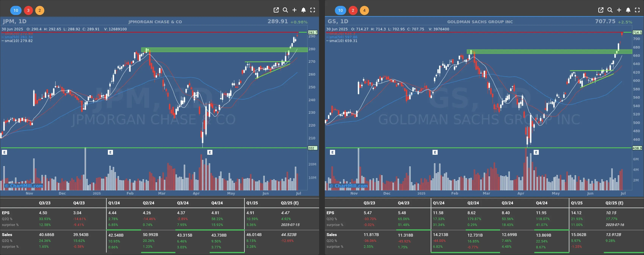Click the ChartMill.com link on JPM chart
Image resolution: width=644 pixels, height=255 pixels.
pos(24,186)
